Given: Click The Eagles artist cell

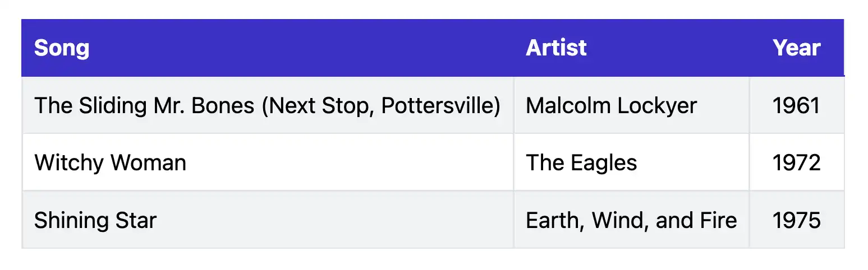Looking at the screenshot, I should (x=581, y=163).
